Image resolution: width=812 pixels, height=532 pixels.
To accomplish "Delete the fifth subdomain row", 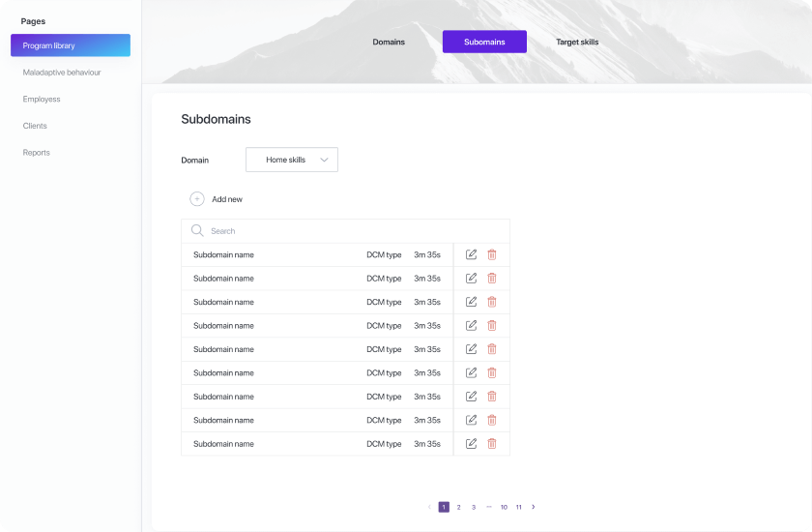I will point(492,349).
